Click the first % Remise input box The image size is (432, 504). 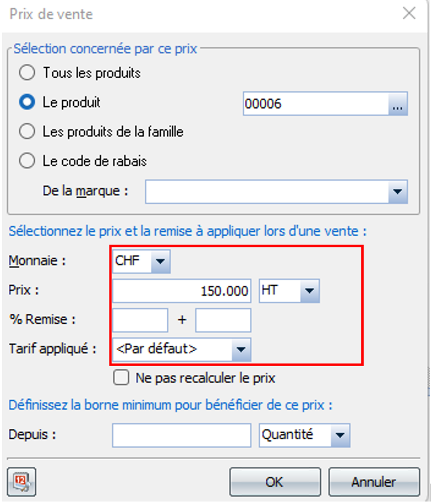(140, 320)
